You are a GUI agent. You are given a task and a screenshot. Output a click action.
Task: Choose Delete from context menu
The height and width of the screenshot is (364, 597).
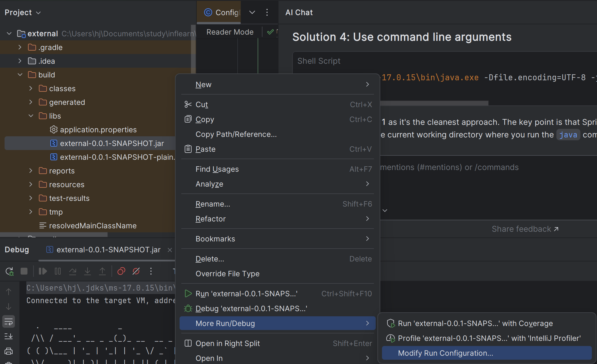click(x=278, y=259)
